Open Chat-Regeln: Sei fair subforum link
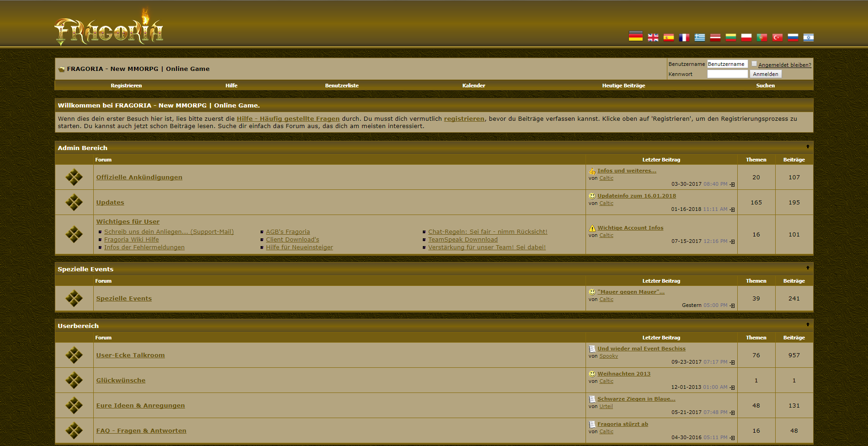The image size is (868, 446). point(488,232)
